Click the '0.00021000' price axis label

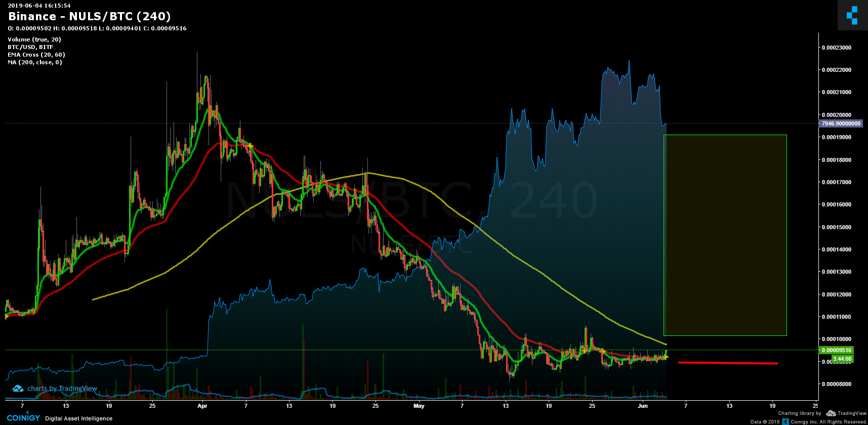click(836, 92)
